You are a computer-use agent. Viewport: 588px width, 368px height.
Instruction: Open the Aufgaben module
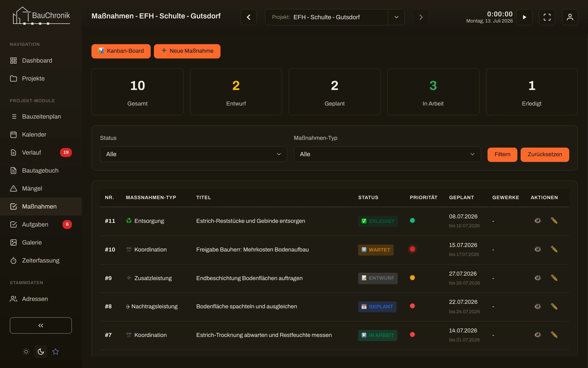coord(41,224)
